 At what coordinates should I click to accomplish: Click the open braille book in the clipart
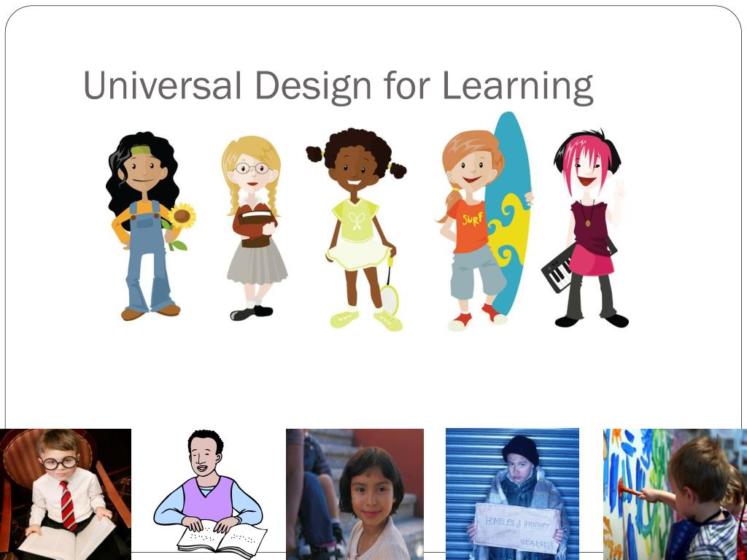click(222, 540)
